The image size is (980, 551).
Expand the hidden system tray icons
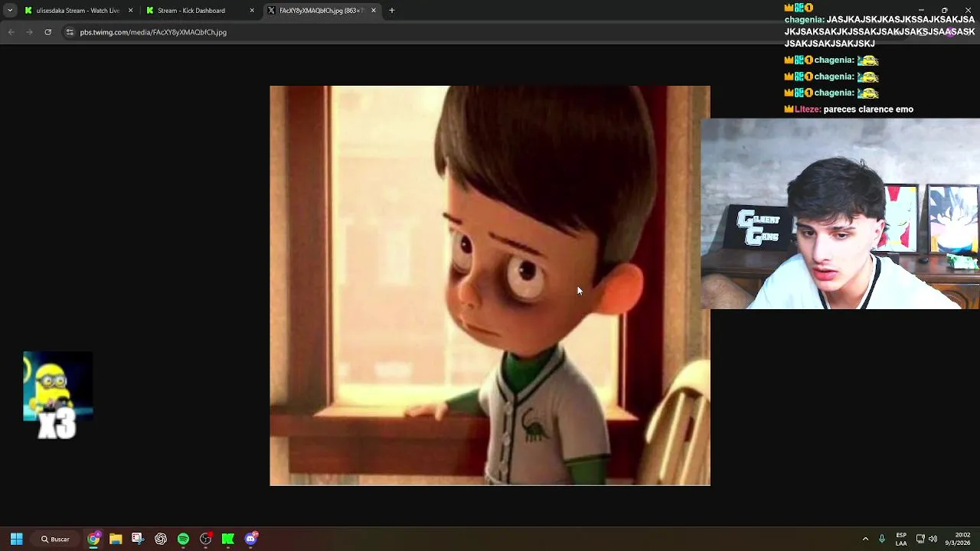pos(865,539)
